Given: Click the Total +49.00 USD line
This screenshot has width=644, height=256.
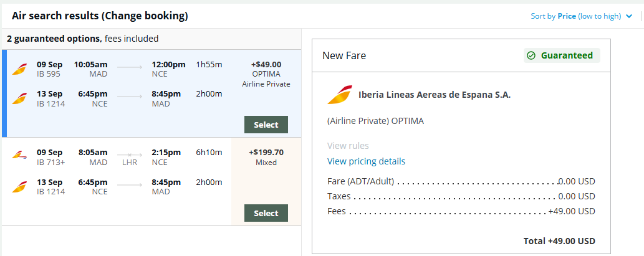Looking at the screenshot, I should point(559,241).
